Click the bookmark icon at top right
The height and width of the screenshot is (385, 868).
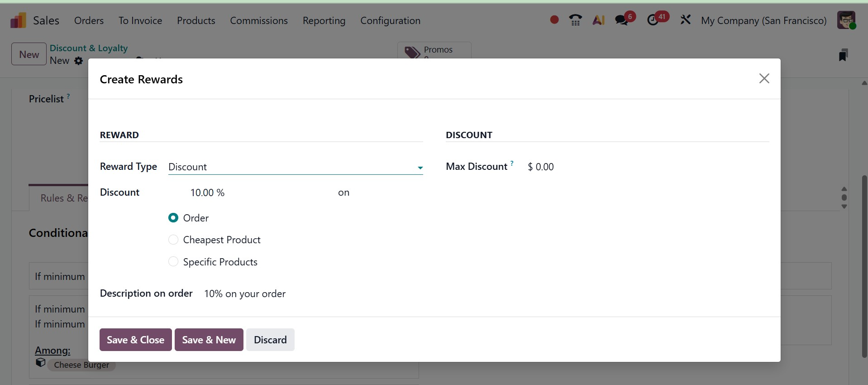click(x=843, y=55)
